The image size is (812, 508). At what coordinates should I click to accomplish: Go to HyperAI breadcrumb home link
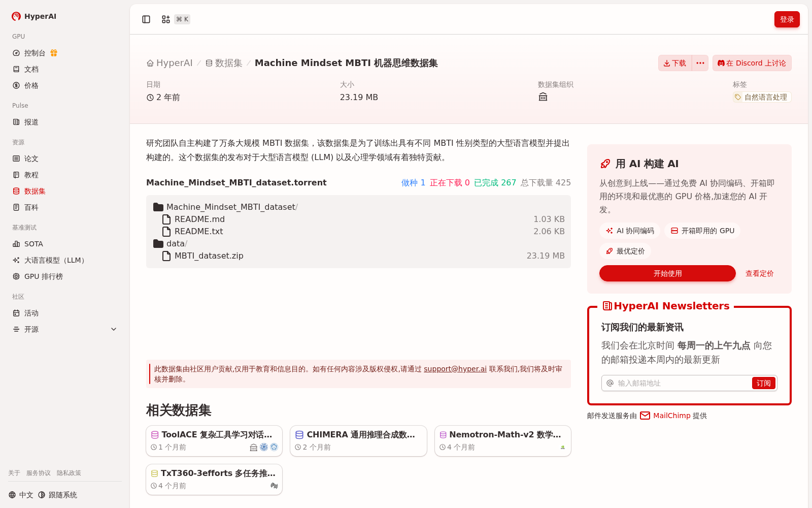click(x=170, y=63)
